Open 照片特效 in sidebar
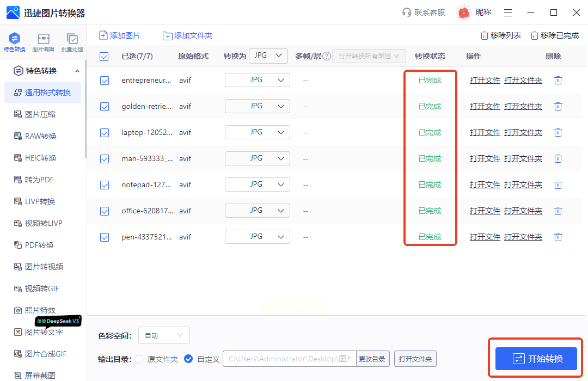Viewport: 588px width, 381px height. pos(35,310)
